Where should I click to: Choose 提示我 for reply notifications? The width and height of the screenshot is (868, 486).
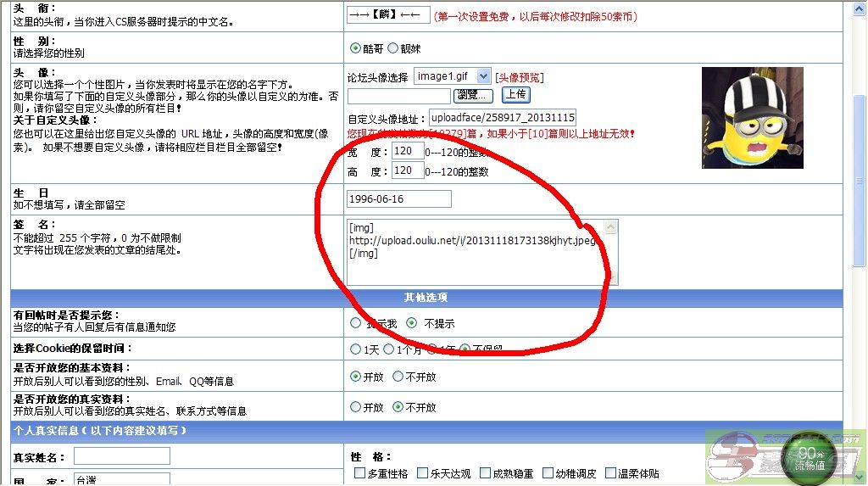tap(356, 323)
